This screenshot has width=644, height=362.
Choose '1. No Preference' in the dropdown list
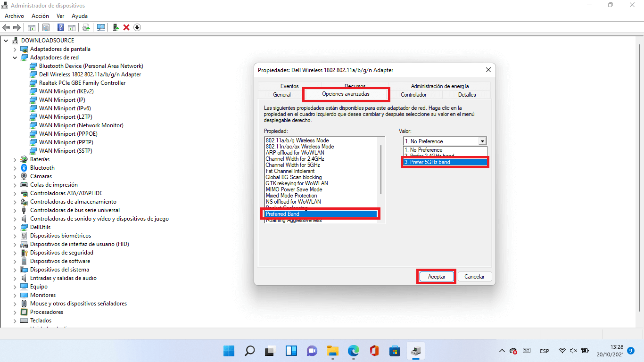point(445,150)
